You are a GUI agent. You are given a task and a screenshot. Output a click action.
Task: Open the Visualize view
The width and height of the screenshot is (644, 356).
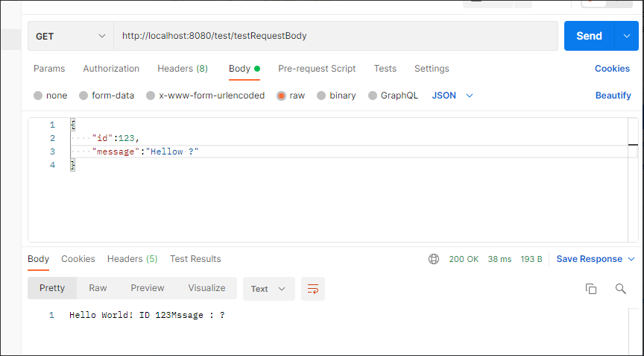(206, 288)
